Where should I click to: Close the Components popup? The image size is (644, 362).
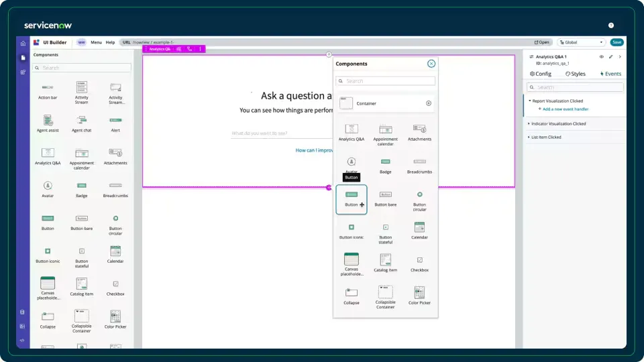[x=431, y=64]
